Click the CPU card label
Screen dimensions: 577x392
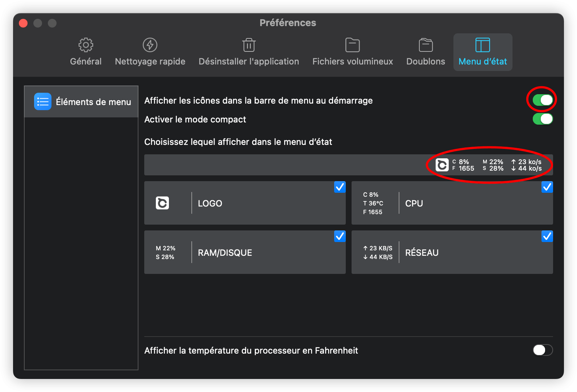tap(414, 203)
